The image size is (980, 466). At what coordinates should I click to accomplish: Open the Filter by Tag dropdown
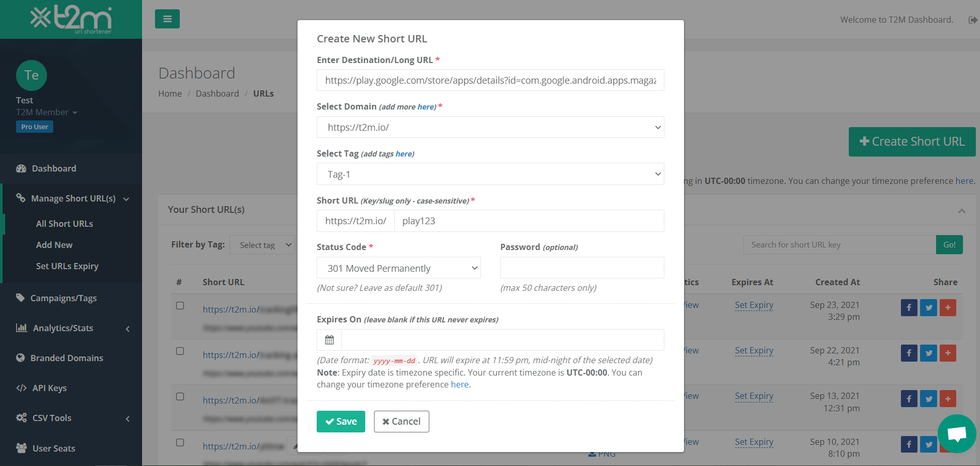point(262,245)
